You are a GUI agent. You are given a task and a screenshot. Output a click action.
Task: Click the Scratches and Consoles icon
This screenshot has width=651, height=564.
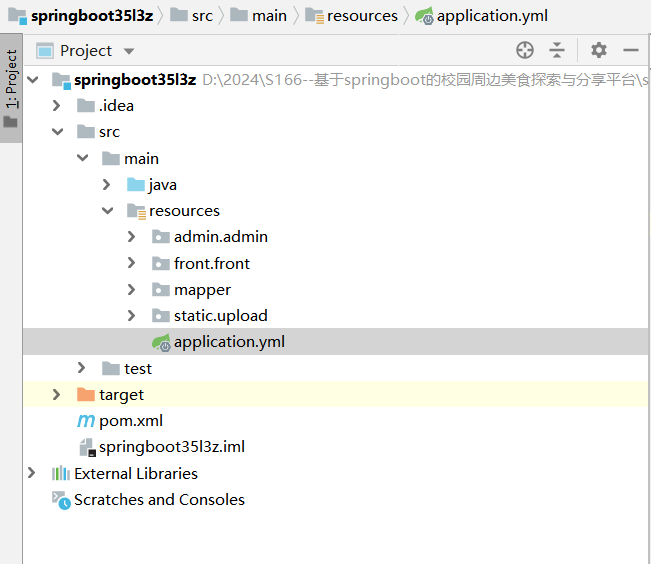point(61,500)
